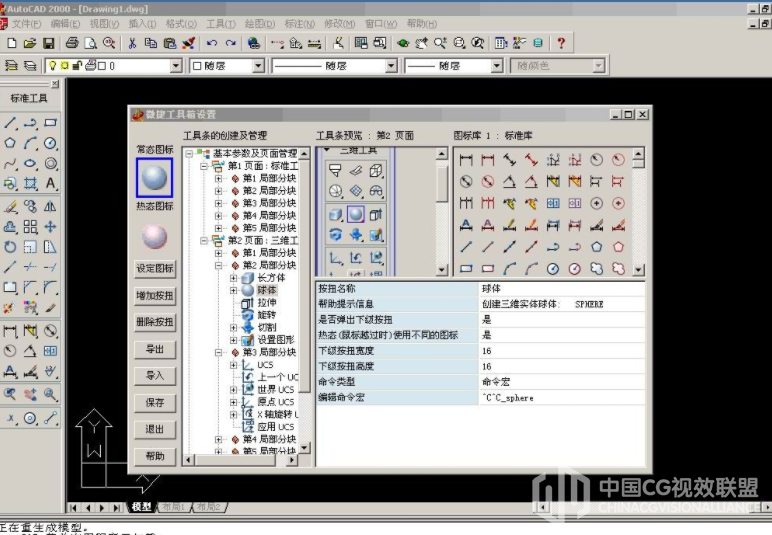Screen dimensions: 772x535
Task: Toggle the layer freeze sun icon
Action: point(64,65)
